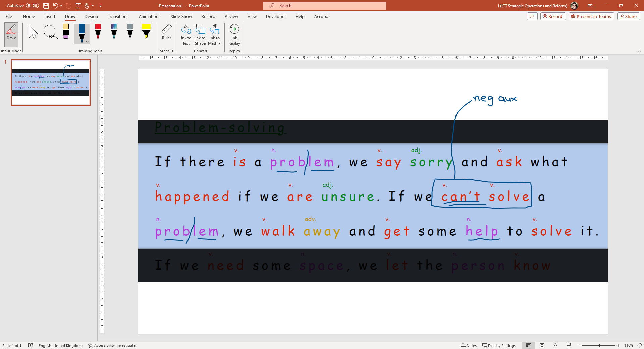Image resolution: width=644 pixels, height=349 pixels.
Task: Click zoom in plus button
Action: tap(619, 345)
